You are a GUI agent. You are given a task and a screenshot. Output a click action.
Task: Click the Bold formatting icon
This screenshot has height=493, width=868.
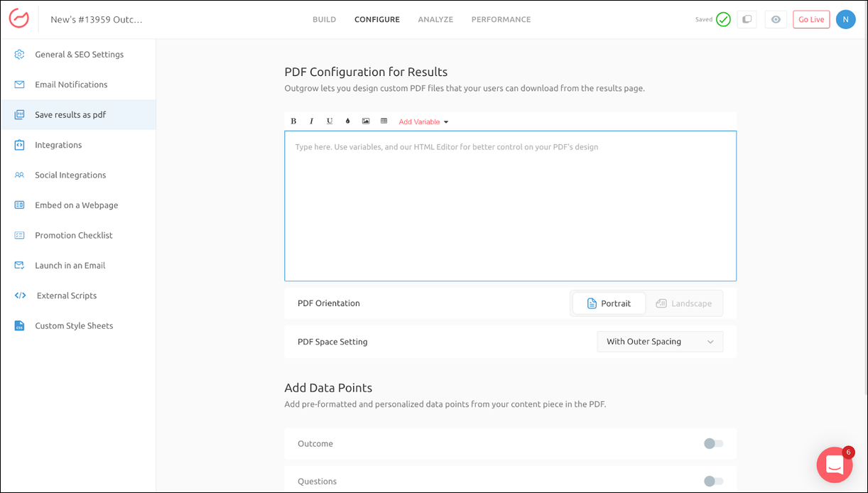(x=293, y=121)
